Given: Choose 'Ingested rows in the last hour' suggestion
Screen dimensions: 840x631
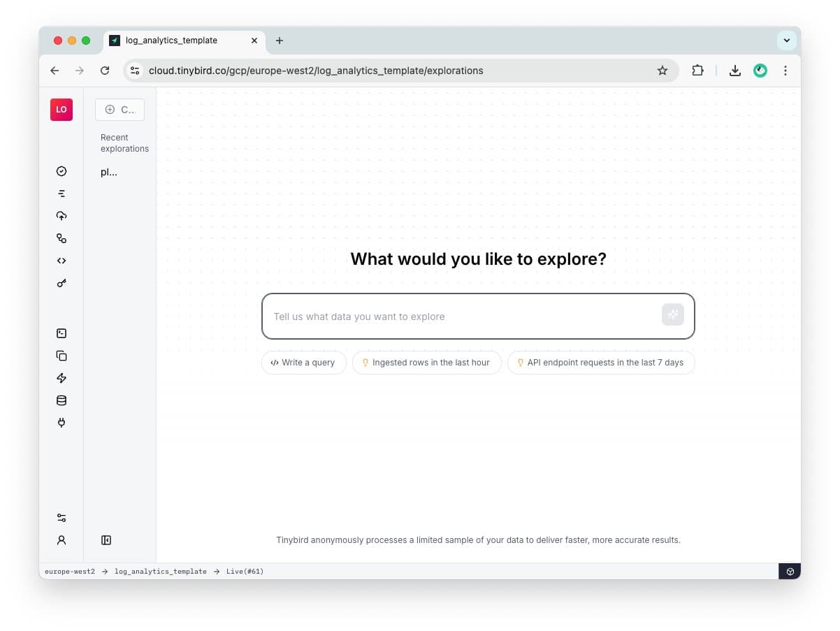Looking at the screenshot, I should 427,363.
